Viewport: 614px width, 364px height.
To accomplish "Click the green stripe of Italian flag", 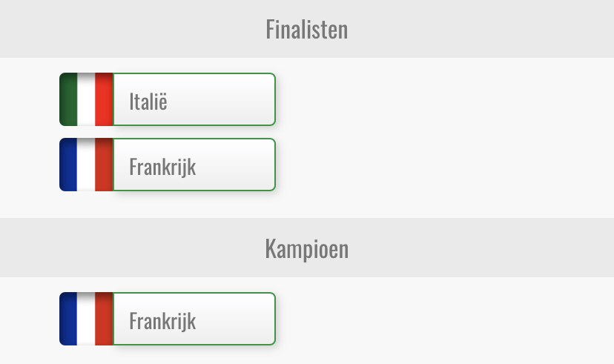I will [68, 99].
